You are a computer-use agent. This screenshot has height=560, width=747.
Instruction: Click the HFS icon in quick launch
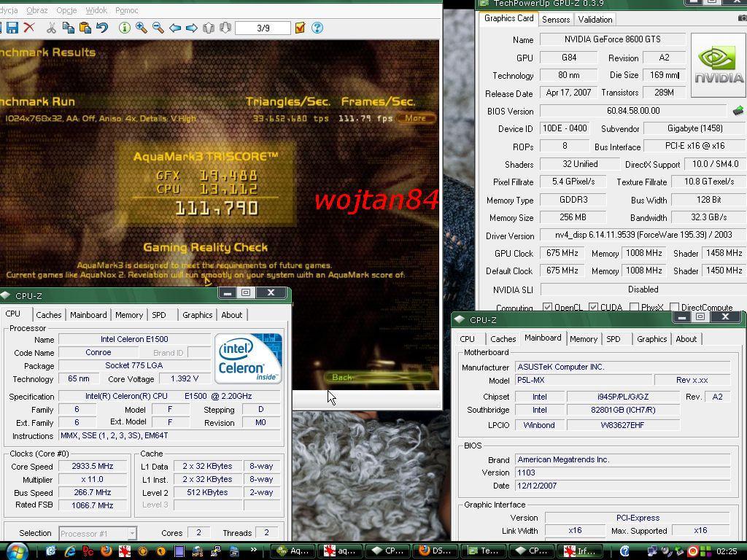[x=197, y=551]
